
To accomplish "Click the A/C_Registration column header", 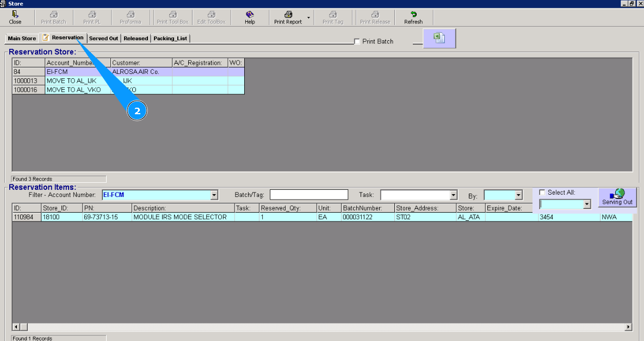I will 200,63.
